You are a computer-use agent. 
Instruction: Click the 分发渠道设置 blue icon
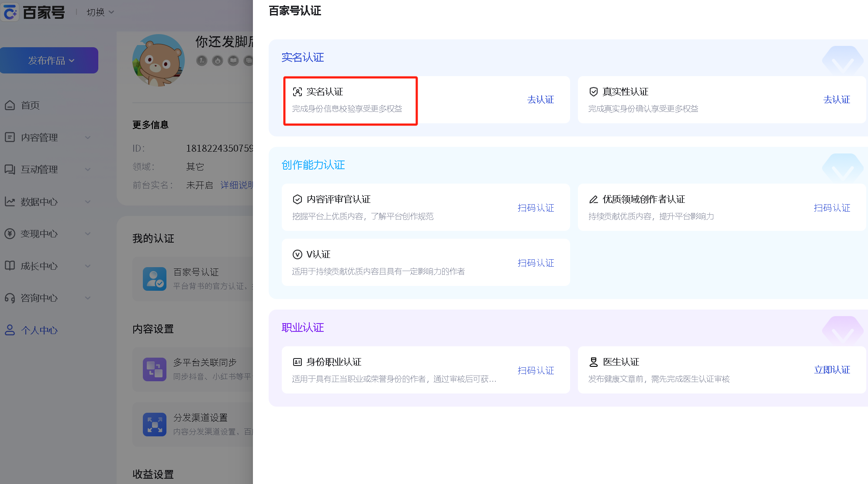[155, 424]
